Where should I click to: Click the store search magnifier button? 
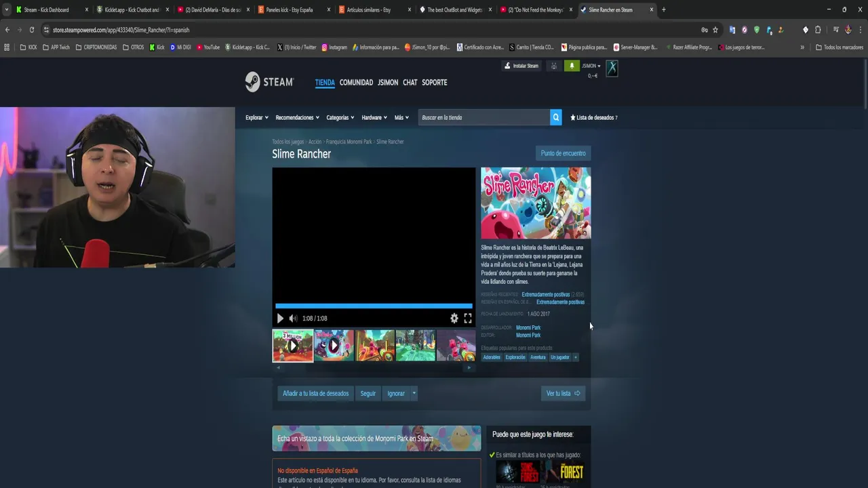tap(555, 117)
